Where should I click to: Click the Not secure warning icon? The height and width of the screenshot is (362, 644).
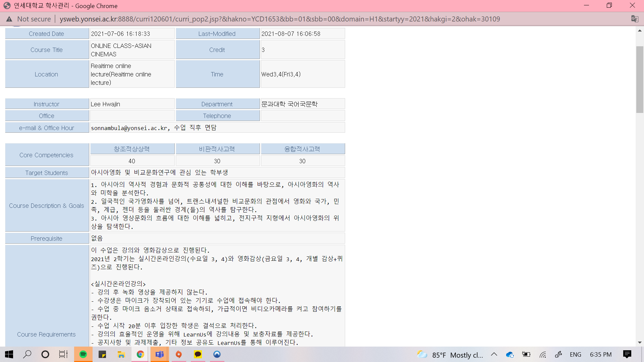point(9,19)
